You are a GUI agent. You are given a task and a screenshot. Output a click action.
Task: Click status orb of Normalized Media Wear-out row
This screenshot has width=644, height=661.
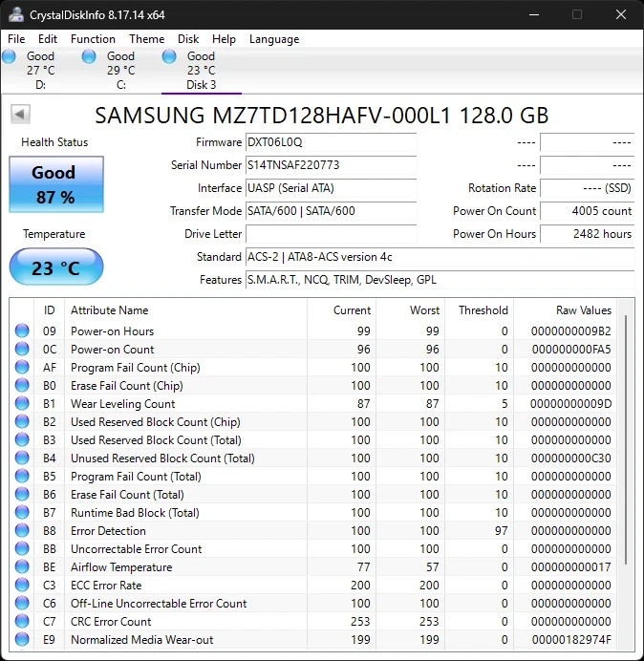(x=22, y=639)
